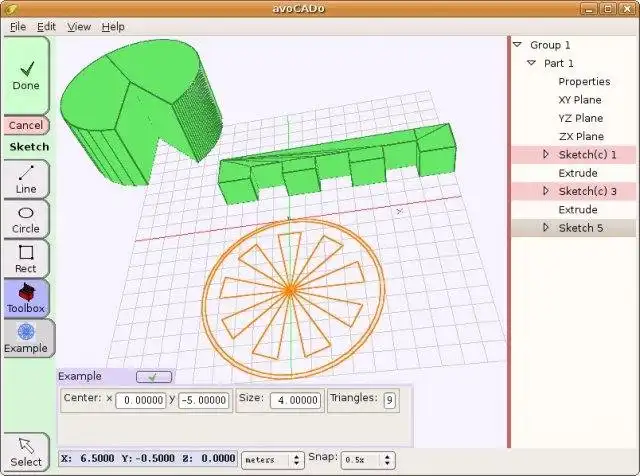This screenshot has width=640, height=476.
Task: Select the Circle drawing tool
Action: point(26,220)
